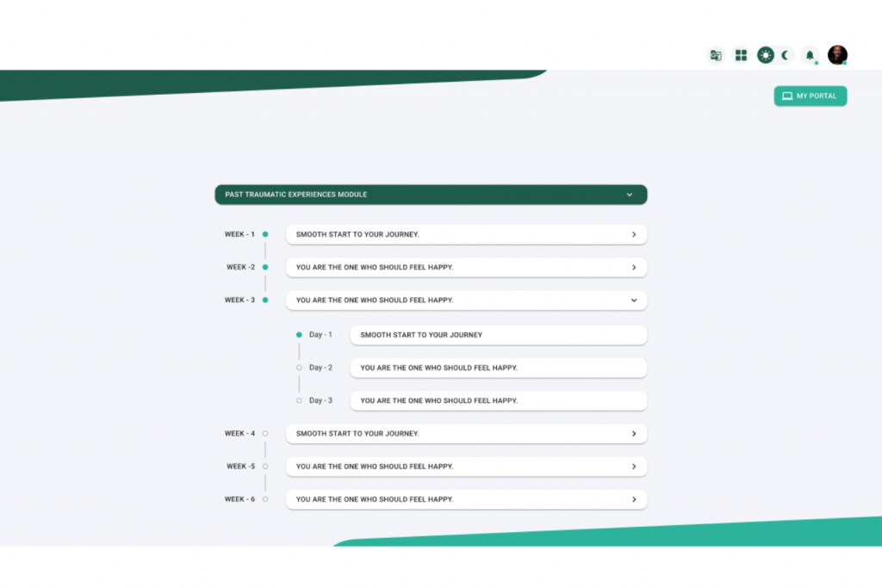Open Day 1 Smooth Start to Your Journey

coord(499,335)
